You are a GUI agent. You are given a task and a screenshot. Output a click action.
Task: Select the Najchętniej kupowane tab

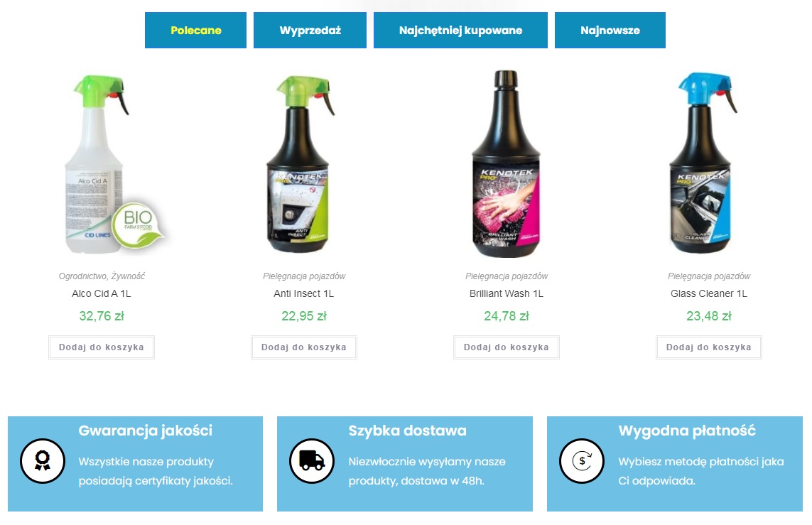(x=460, y=30)
